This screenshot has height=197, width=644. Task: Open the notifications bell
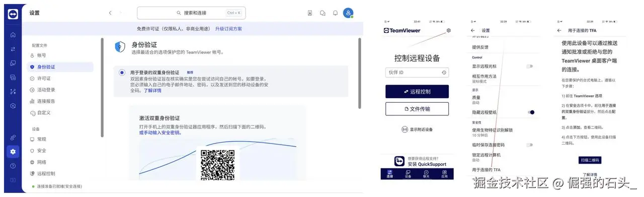335,13
